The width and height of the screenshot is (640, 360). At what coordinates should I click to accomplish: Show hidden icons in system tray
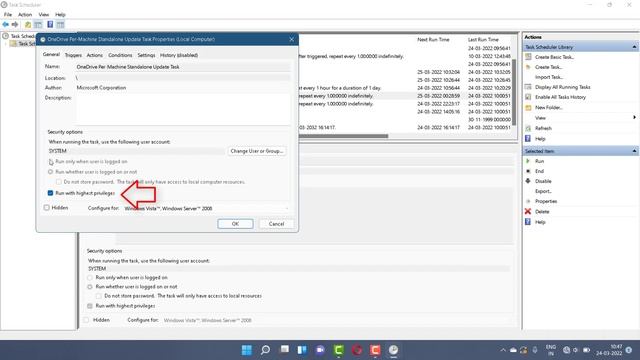pyautogui.click(x=503, y=350)
